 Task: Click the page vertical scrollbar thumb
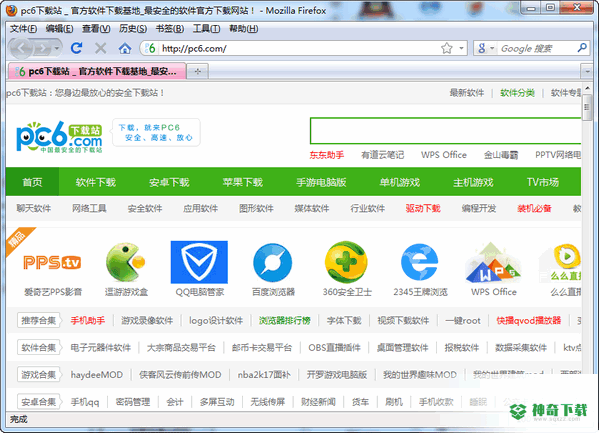(587, 107)
